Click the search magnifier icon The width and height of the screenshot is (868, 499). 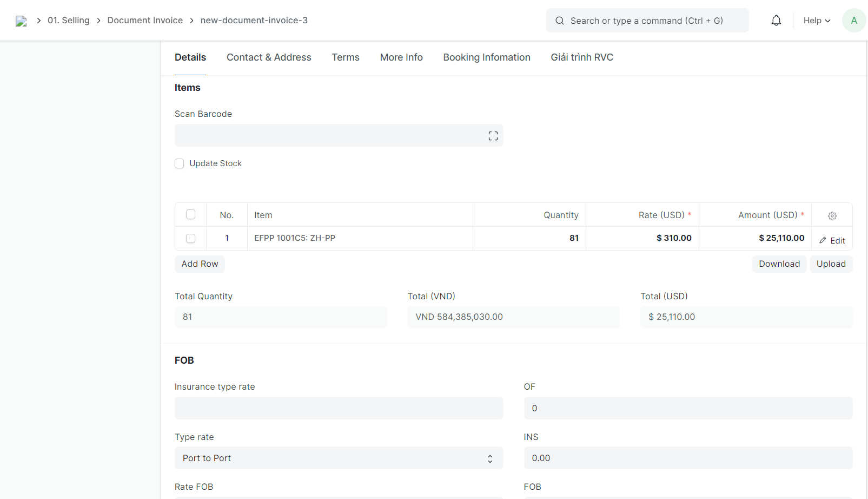tap(560, 21)
